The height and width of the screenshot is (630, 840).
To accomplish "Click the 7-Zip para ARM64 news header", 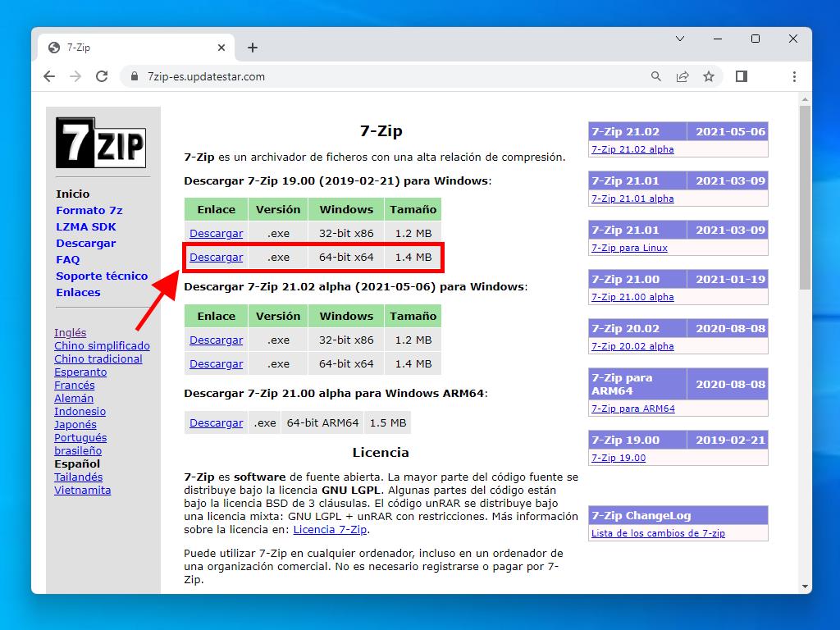I will point(637,384).
